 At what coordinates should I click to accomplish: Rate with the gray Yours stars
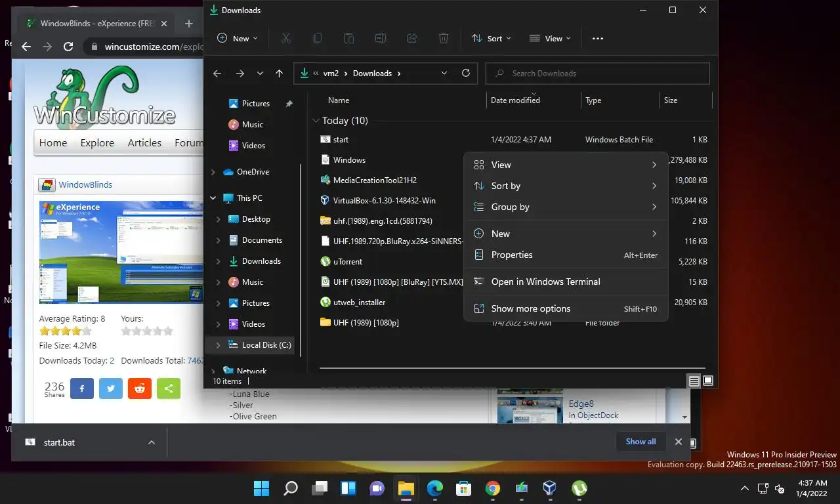click(x=147, y=331)
